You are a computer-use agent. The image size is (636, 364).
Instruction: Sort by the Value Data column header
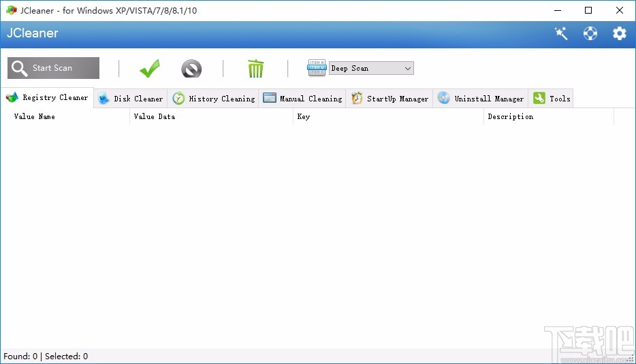click(211, 117)
